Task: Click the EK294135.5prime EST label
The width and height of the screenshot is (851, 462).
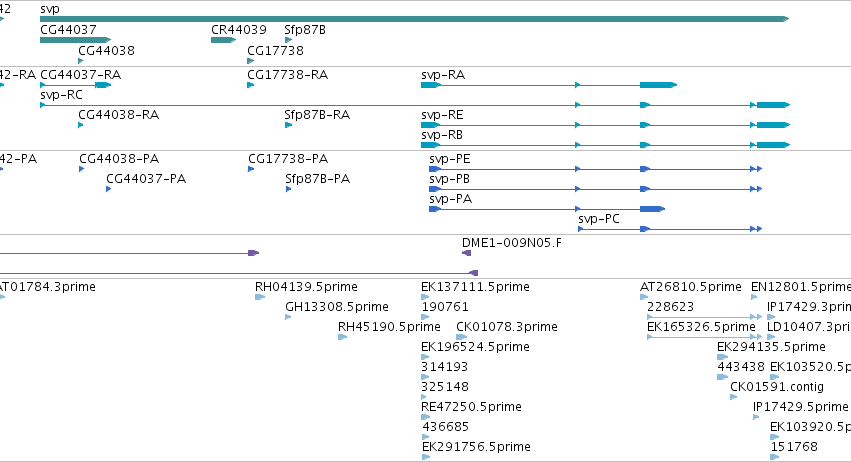Action: coord(771,347)
